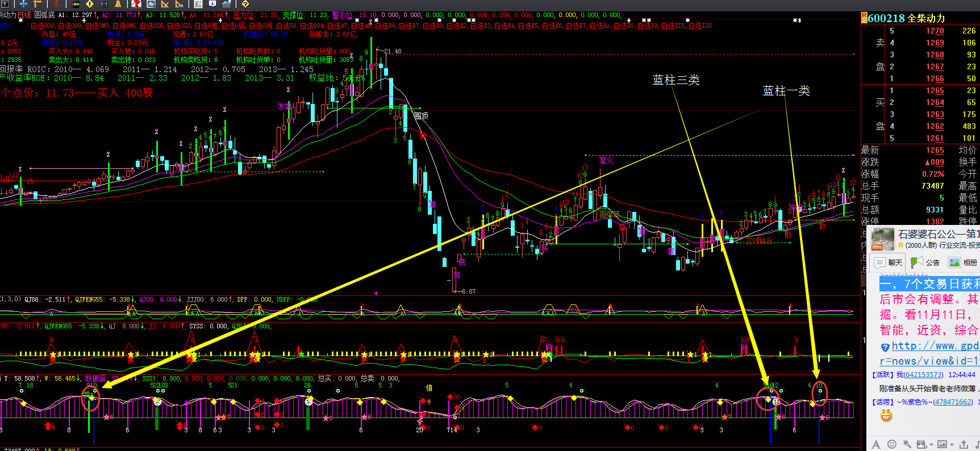This screenshot has width=980, height=451.
Task: Open the emoji picker in chat toolbar
Action: click(x=892, y=444)
